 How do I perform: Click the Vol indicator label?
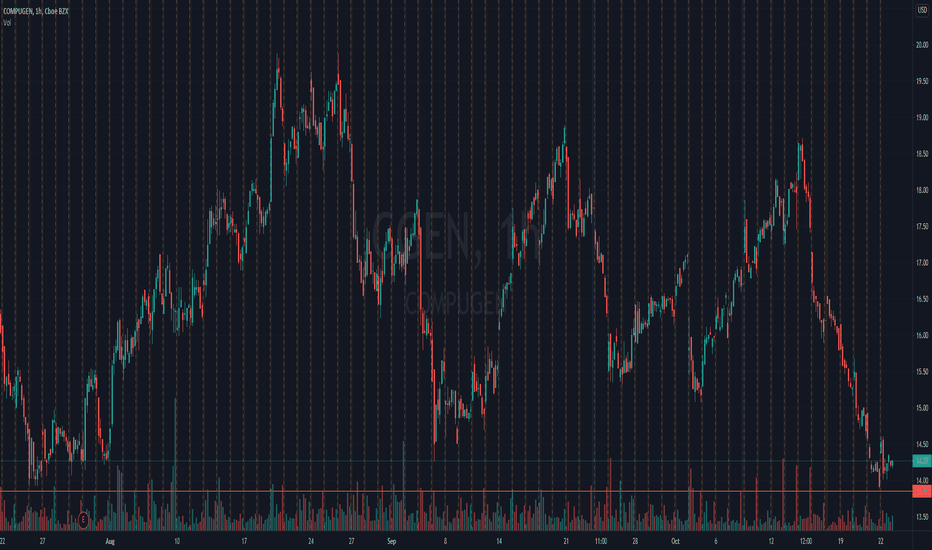pyautogui.click(x=7, y=23)
